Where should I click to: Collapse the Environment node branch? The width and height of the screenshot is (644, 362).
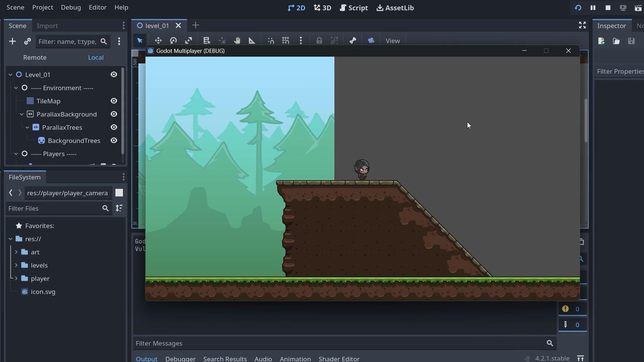[16, 88]
